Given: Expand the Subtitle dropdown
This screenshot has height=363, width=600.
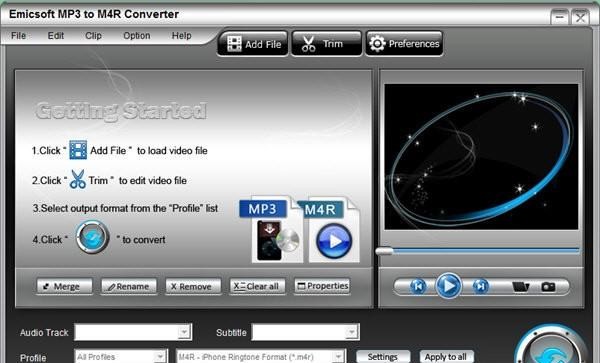Looking at the screenshot, I should pyautogui.click(x=351, y=332).
